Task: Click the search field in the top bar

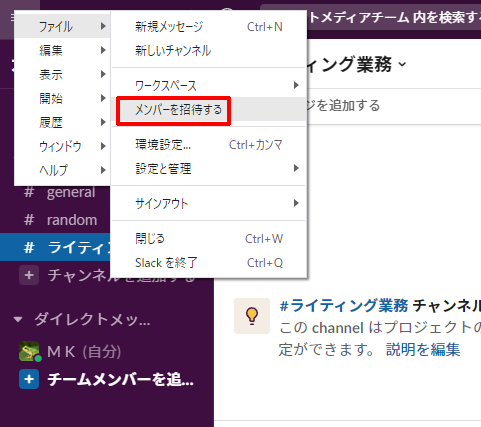Action: 370,17
